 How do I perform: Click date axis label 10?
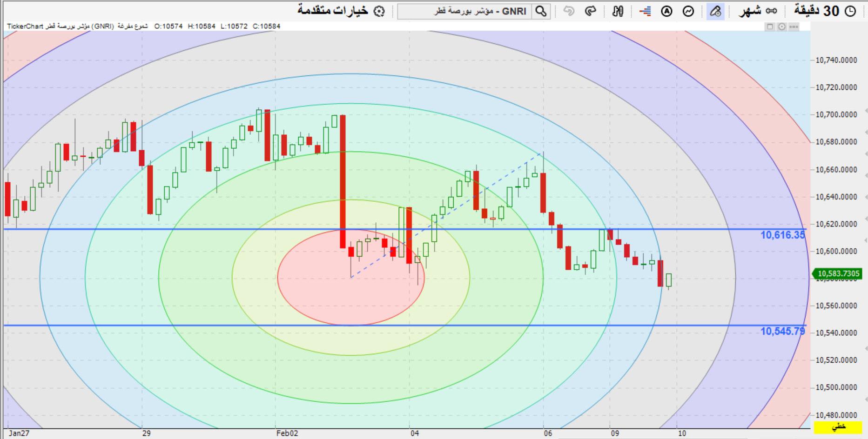(x=682, y=433)
